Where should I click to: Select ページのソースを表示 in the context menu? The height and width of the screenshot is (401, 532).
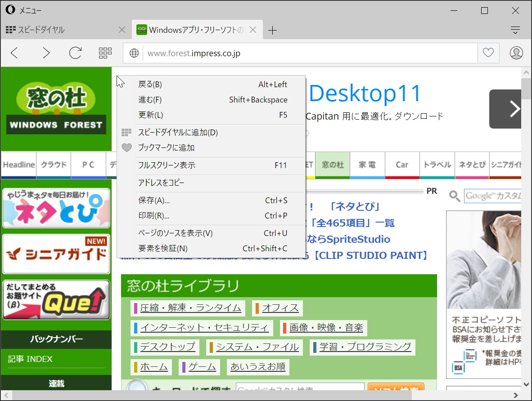click(x=175, y=233)
